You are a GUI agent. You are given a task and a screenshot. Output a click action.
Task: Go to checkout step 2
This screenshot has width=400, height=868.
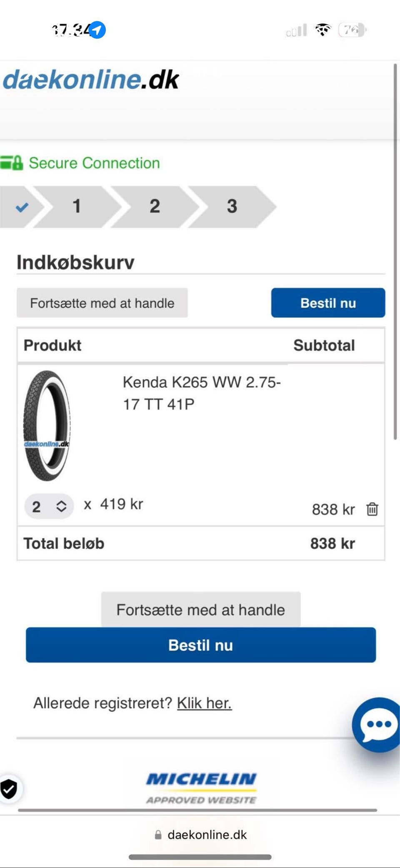click(x=155, y=206)
